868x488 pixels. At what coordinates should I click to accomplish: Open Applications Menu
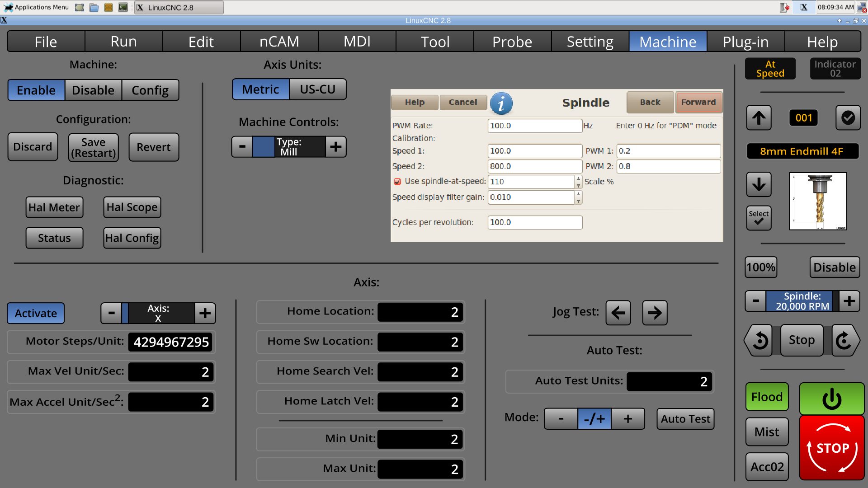[37, 7]
